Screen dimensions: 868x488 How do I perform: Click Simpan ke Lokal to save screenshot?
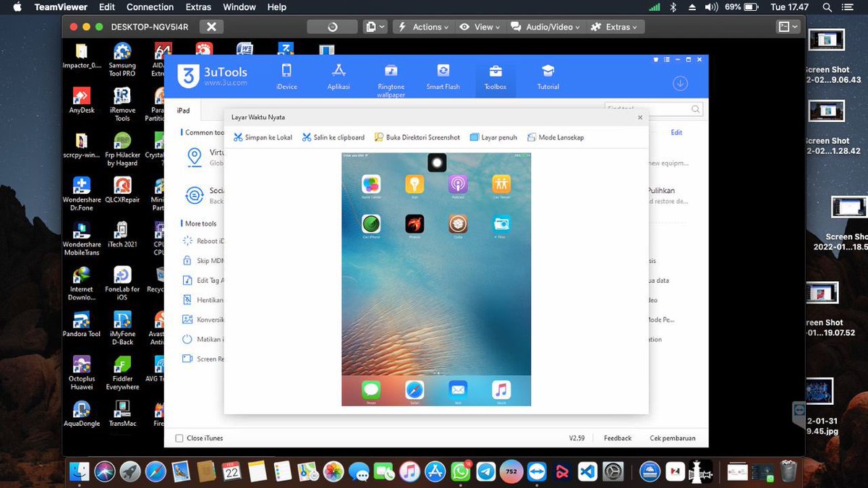coord(263,137)
